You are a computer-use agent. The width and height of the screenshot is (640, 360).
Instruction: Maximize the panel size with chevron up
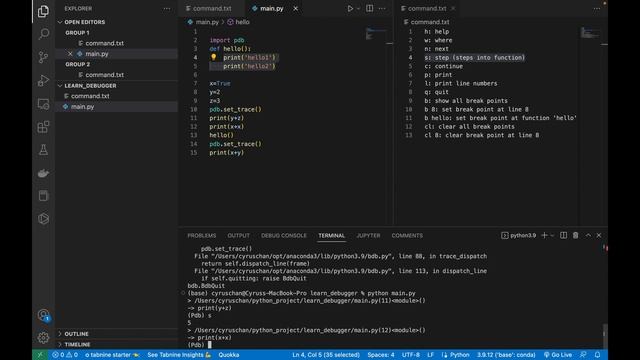(x=588, y=235)
